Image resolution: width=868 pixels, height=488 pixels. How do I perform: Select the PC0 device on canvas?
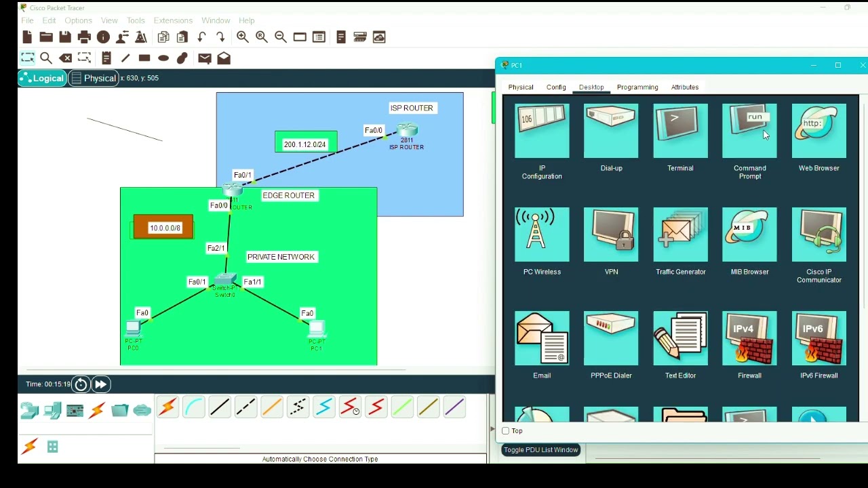click(133, 329)
